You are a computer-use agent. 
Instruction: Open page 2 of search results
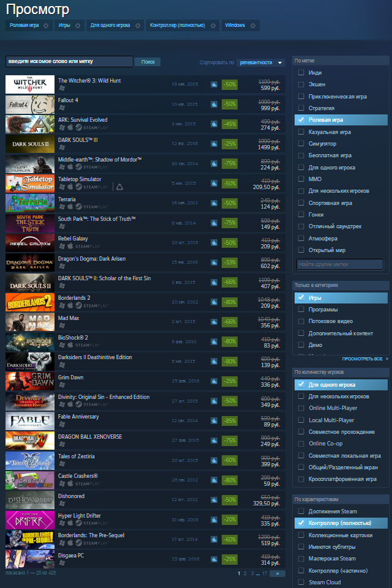tap(245, 573)
